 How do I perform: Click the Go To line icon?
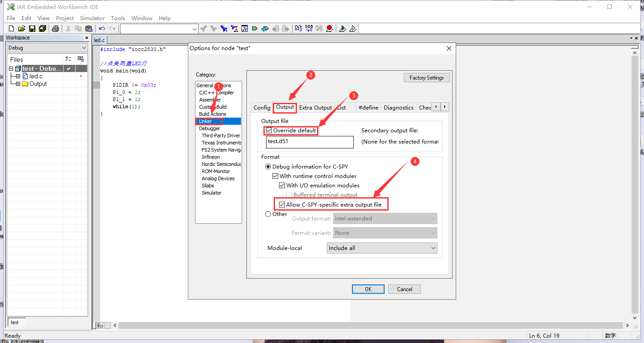coord(245,29)
